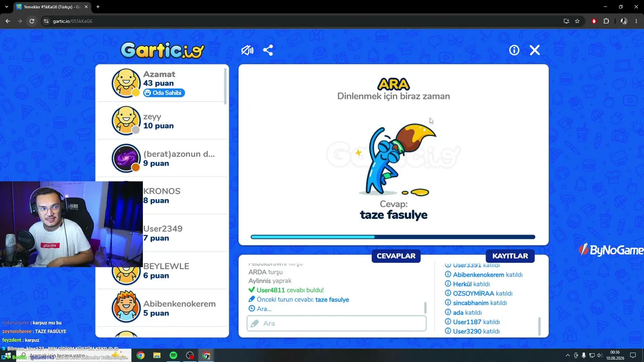Close the Yemekler #5kKaG6 browser tab

[86, 7]
